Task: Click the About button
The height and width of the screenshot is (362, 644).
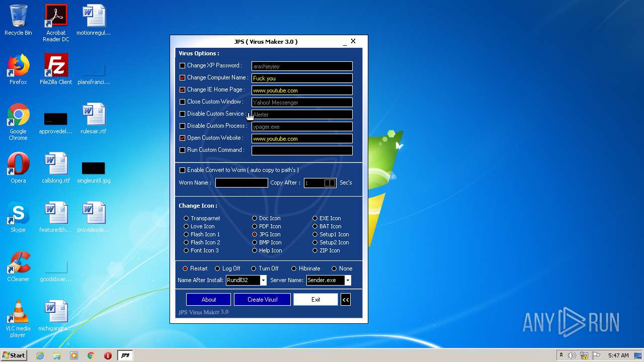Action: click(209, 300)
